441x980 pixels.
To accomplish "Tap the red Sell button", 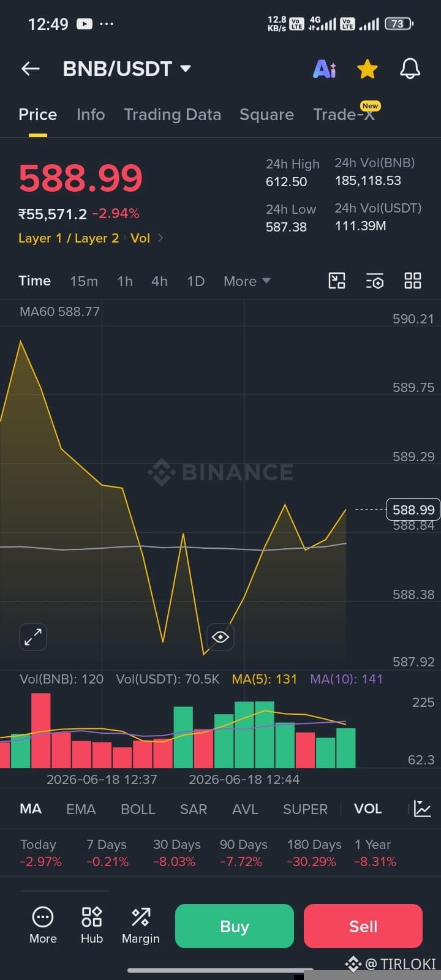I will [x=363, y=926].
